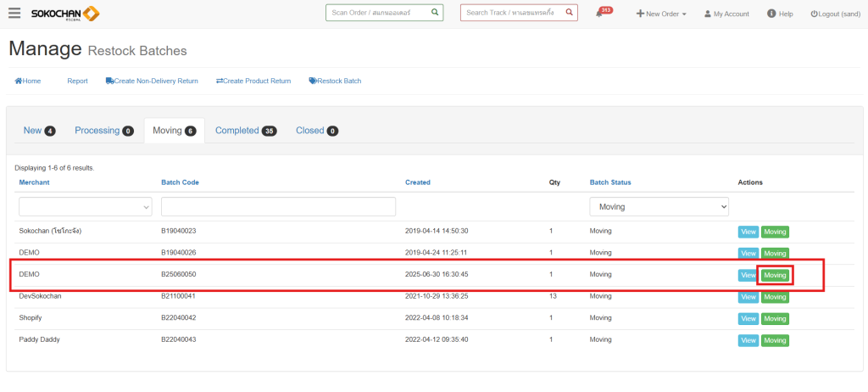Click the Search Track magnifier icon
The height and width of the screenshot is (392, 868).
click(569, 13)
